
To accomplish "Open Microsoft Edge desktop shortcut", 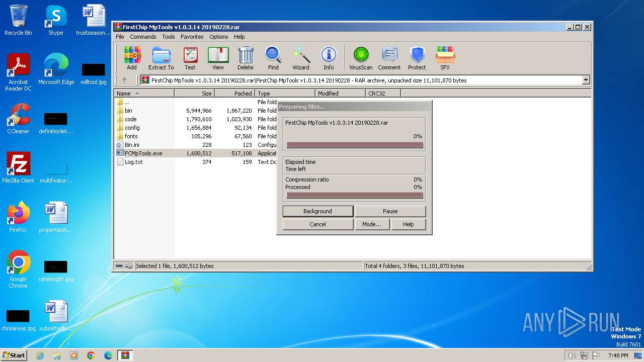I will click(56, 69).
